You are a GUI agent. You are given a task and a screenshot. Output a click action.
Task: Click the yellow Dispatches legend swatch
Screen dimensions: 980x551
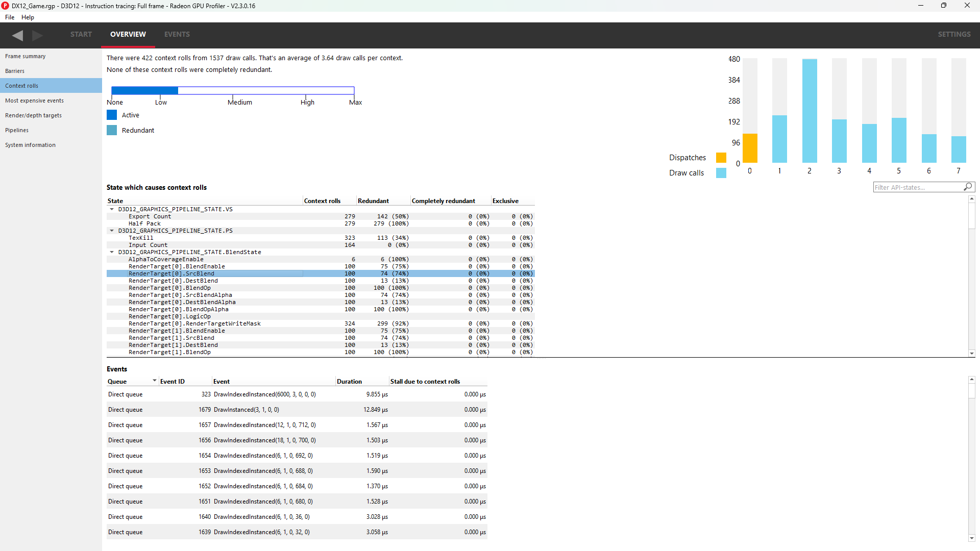click(721, 158)
